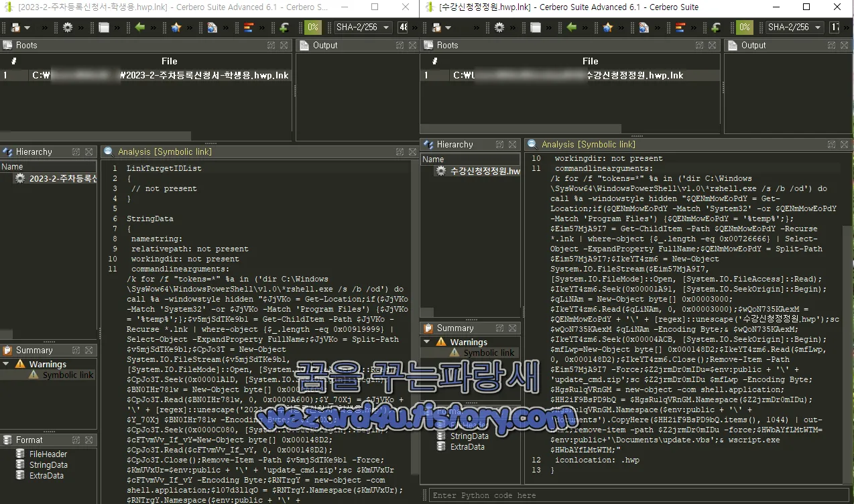
Task: Float the Hierarchy panel in left window
Action: 76,152
